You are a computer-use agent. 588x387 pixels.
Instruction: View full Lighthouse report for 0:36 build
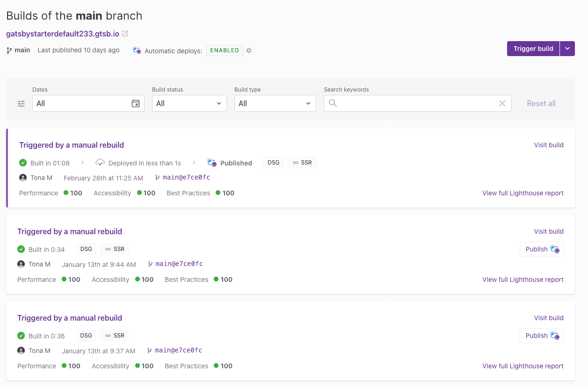click(x=523, y=366)
